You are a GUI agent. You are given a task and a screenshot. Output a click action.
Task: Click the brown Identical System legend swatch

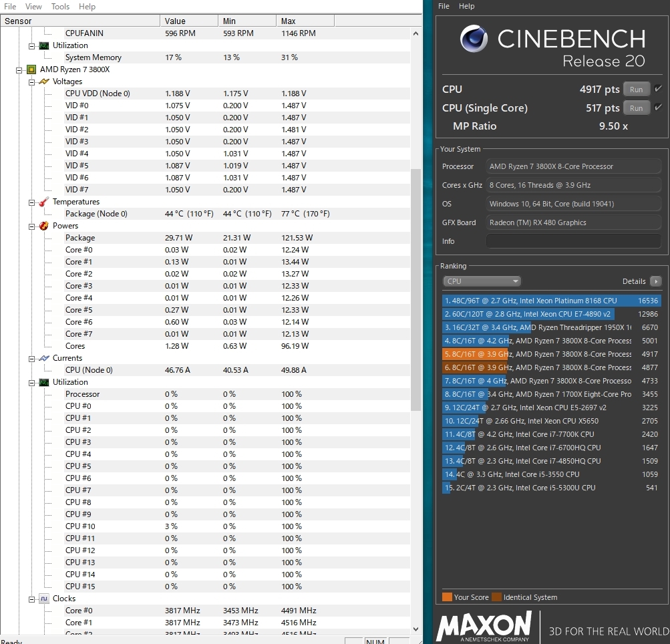pos(496,597)
